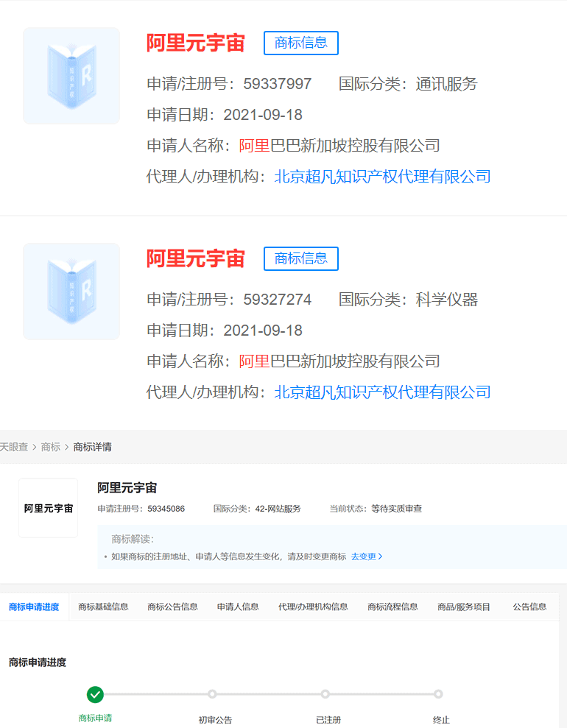Switch to 代理/办理机构信息 tab
This screenshot has height=728, width=567.
click(313, 607)
